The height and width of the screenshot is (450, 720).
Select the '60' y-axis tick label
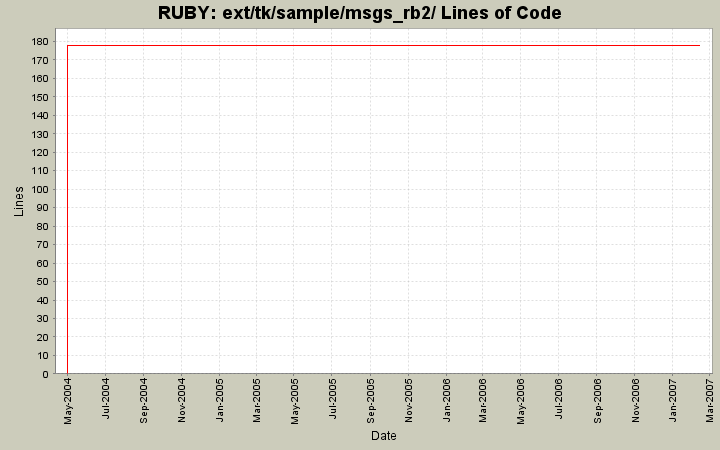(42, 264)
